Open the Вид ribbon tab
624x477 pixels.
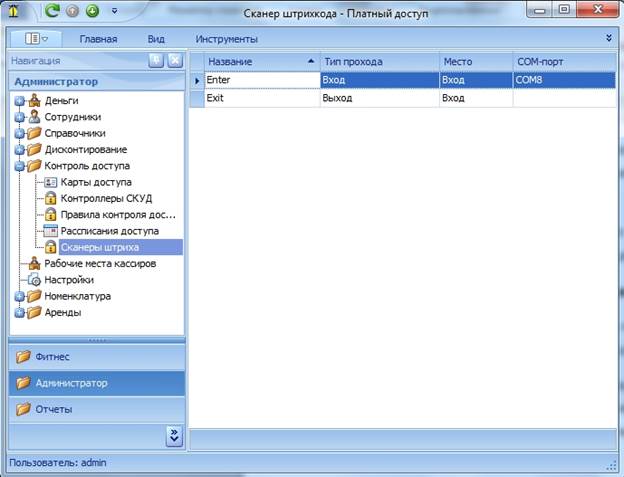point(156,39)
